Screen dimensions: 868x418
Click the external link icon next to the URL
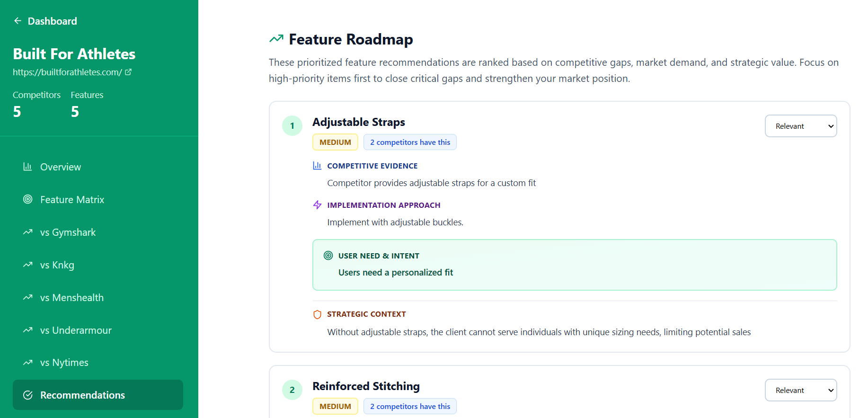click(129, 71)
